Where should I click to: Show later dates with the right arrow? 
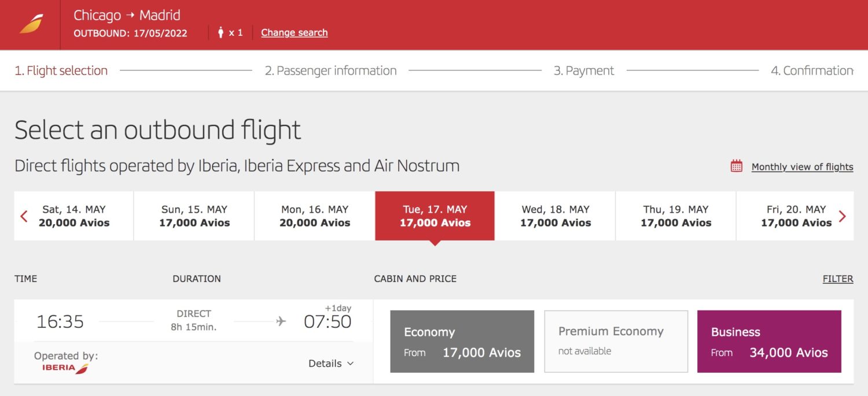coord(844,216)
